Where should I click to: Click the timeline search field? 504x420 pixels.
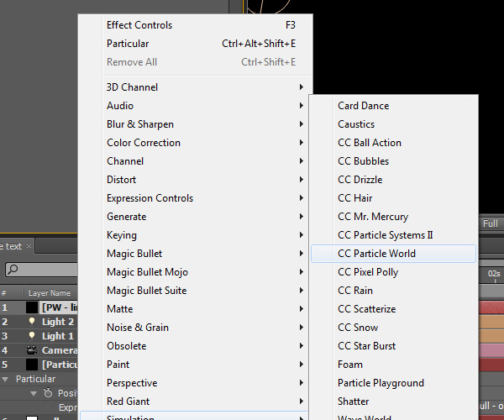(x=42, y=270)
